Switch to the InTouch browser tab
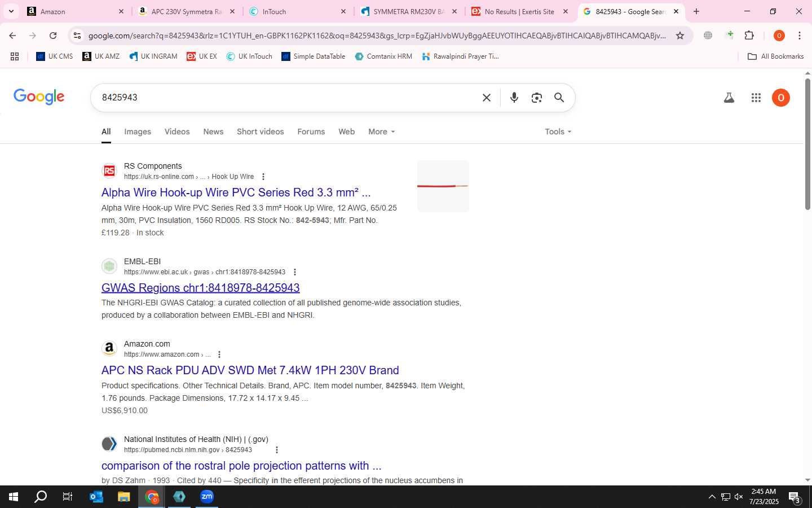 (x=298, y=11)
